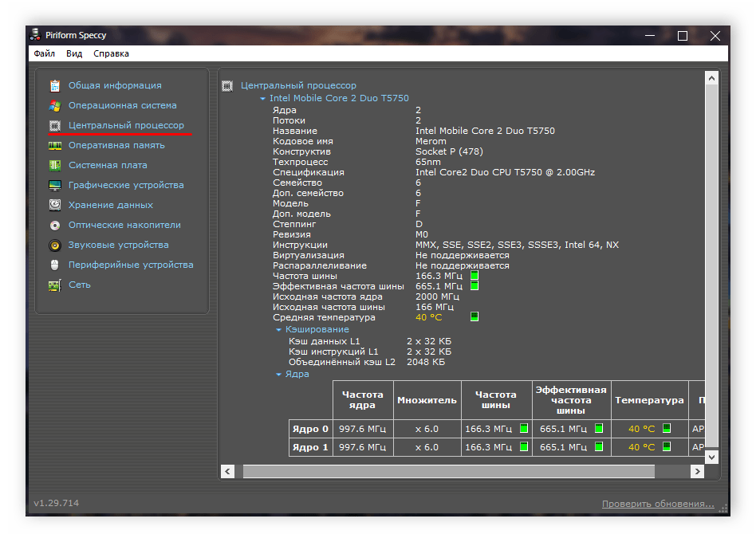756x542 pixels.
Task: Click the Ядро 0 row label
Action: pos(310,429)
